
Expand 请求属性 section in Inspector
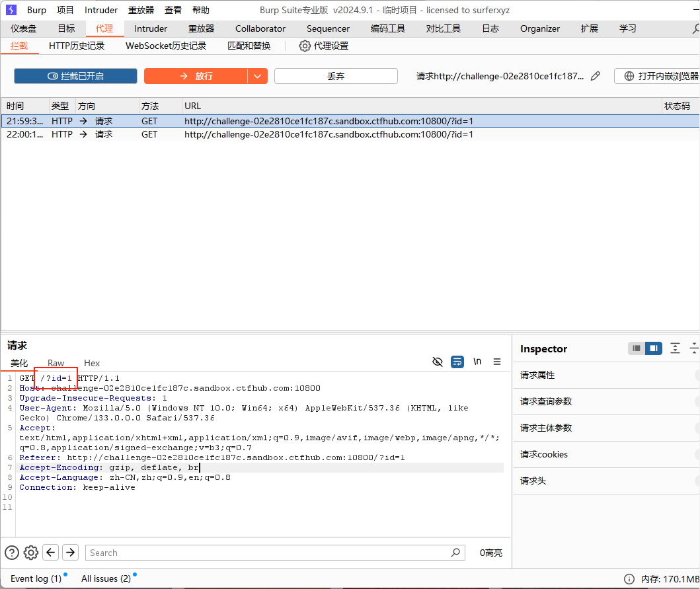pos(607,375)
